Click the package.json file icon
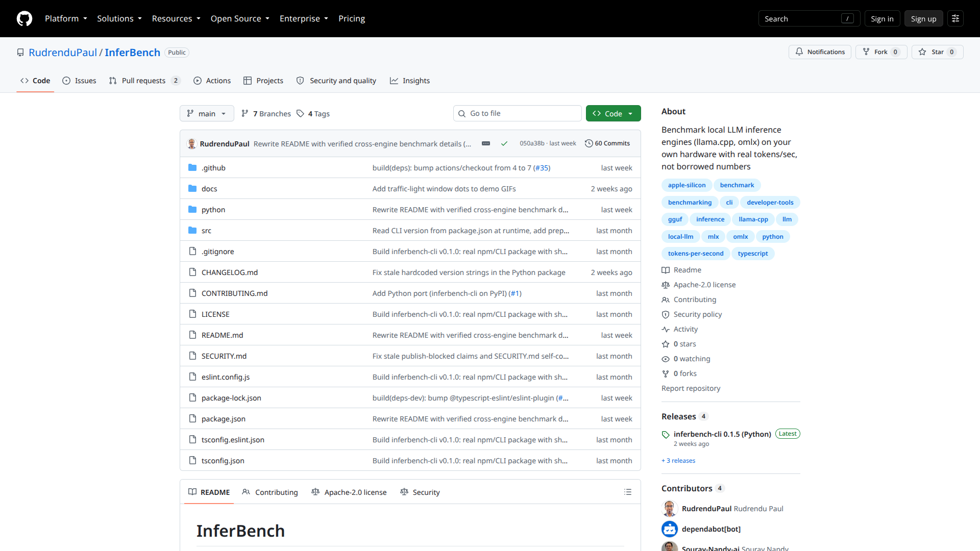The height and width of the screenshot is (551, 980). [x=192, y=419]
